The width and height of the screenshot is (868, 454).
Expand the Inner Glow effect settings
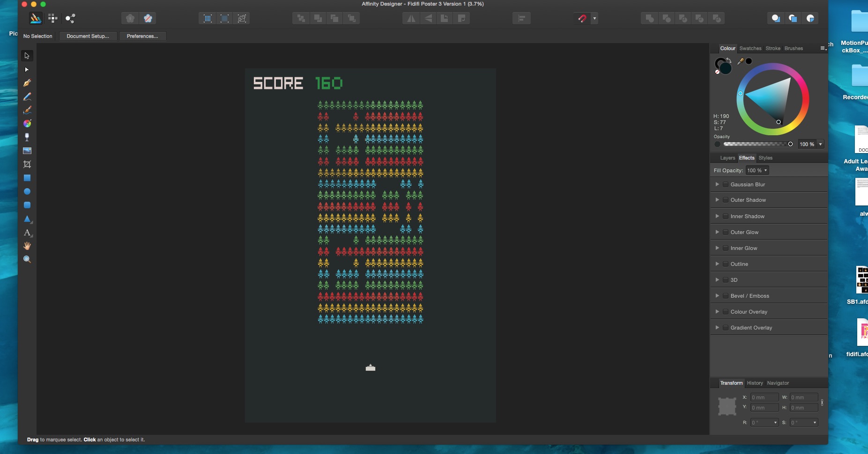pos(717,248)
